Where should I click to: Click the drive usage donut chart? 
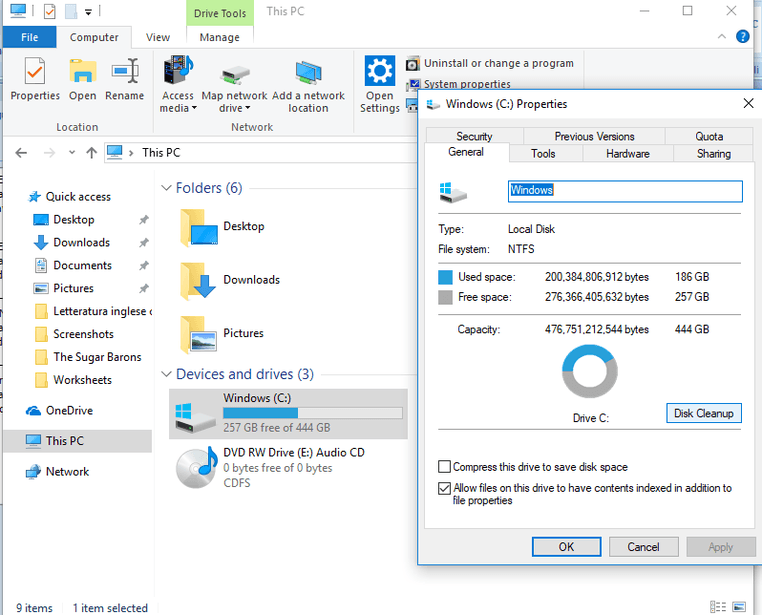(x=589, y=372)
